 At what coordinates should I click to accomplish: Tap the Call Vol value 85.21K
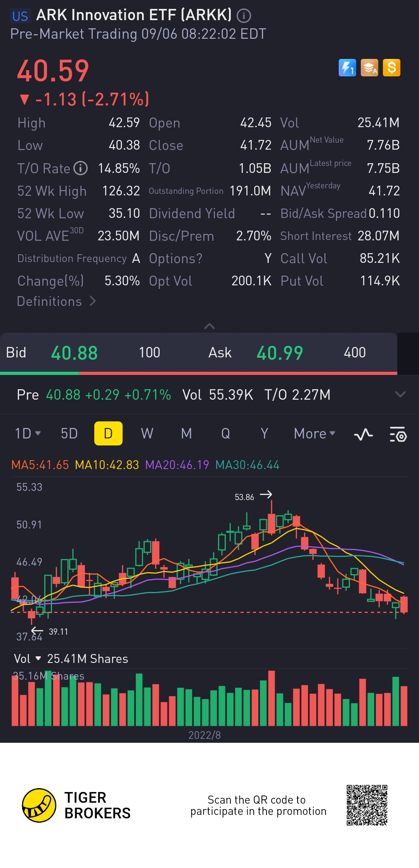click(x=379, y=258)
